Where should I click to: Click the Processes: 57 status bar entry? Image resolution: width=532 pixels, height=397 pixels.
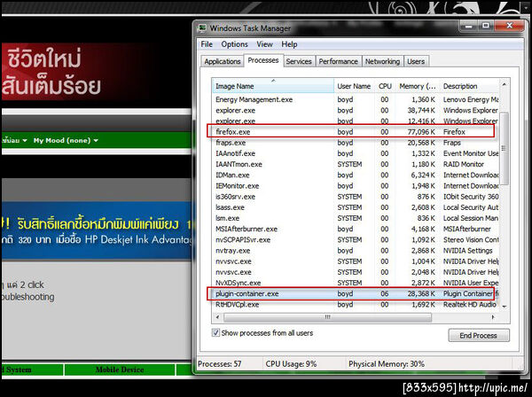click(x=220, y=364)
